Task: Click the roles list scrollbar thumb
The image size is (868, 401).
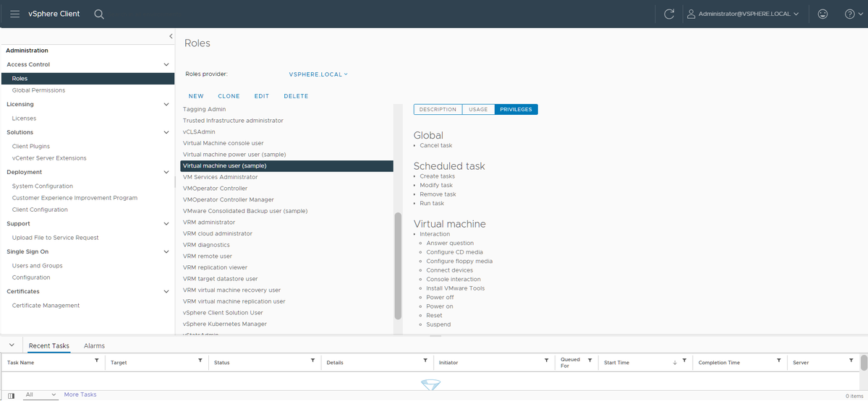Action: tap(398, 266)
